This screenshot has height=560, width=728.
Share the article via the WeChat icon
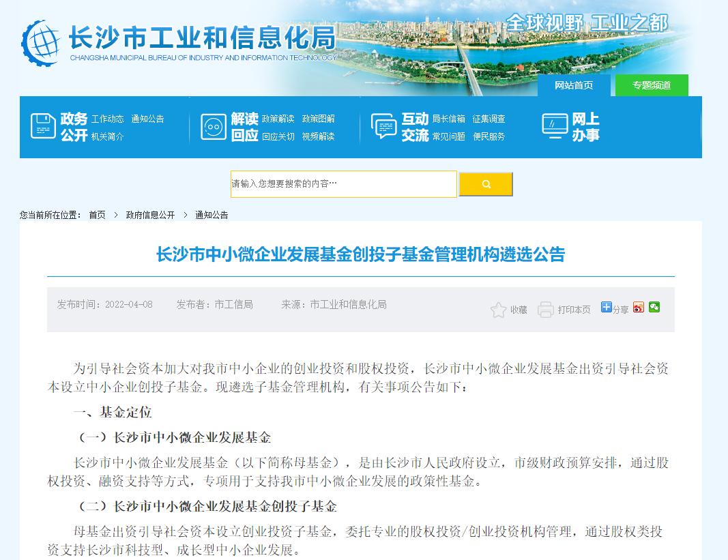655,308
